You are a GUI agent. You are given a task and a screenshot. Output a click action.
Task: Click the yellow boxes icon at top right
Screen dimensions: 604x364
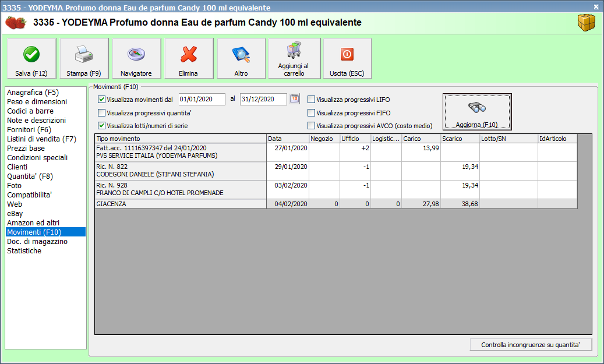pos(587,23)
